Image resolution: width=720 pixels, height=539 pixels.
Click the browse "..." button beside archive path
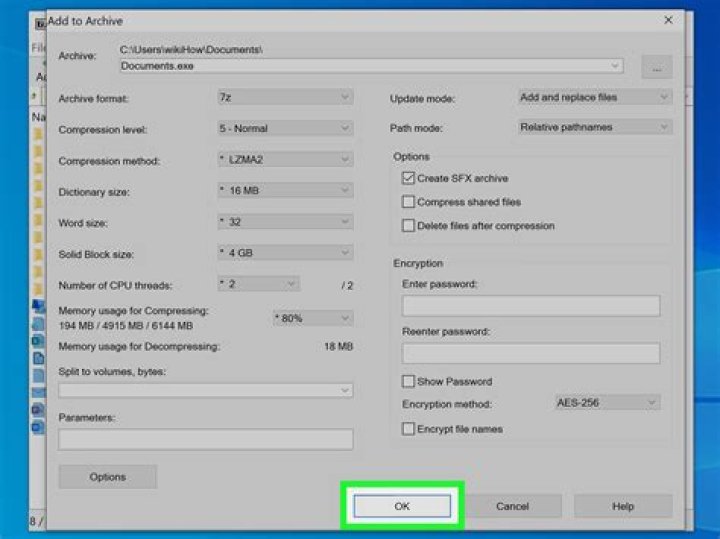[656, 67]
